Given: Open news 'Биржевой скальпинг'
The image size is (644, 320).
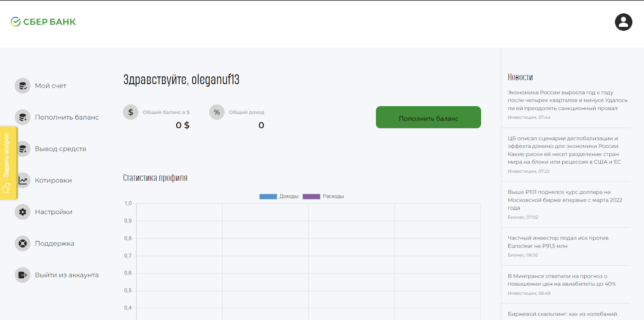Looking at the screenshot, I should pyautogui.click(x=562, y=314).
